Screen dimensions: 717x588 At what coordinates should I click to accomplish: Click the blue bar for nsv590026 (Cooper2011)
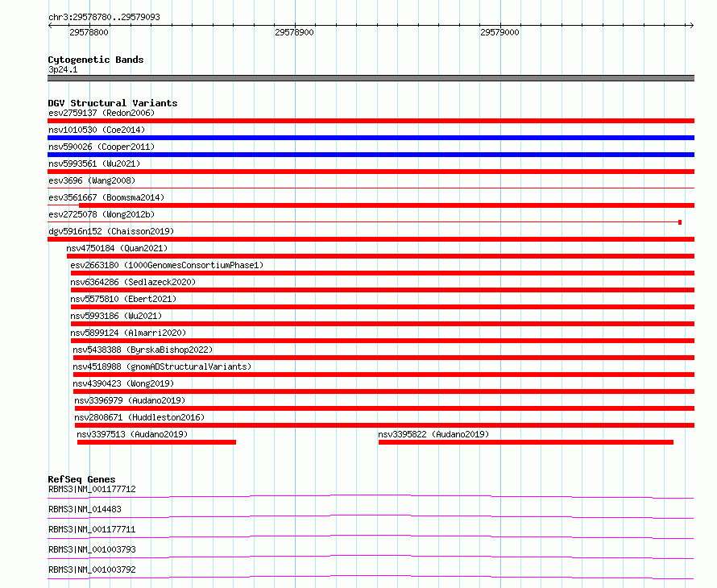pos(371,155)
